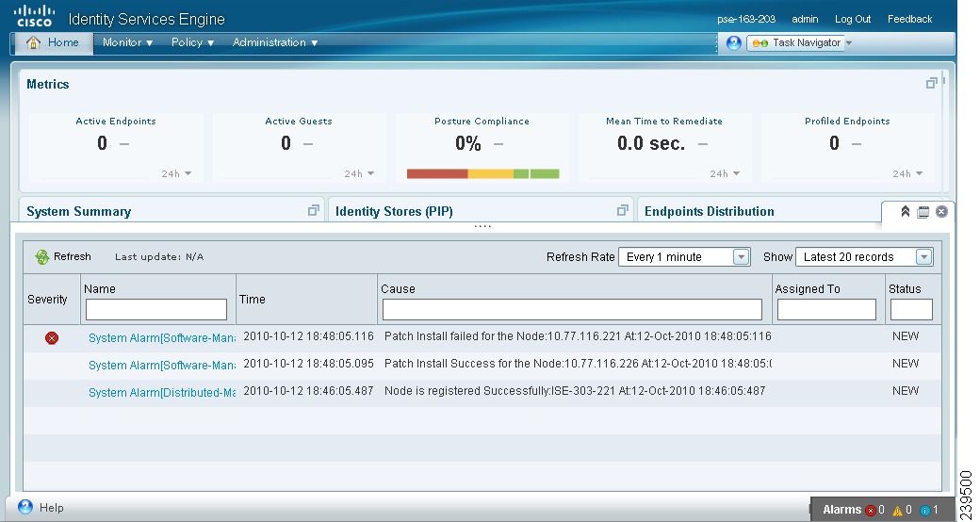980x522 pixels.
Task: Maximize the System Summary panel
Action: [x=313, y=211]
